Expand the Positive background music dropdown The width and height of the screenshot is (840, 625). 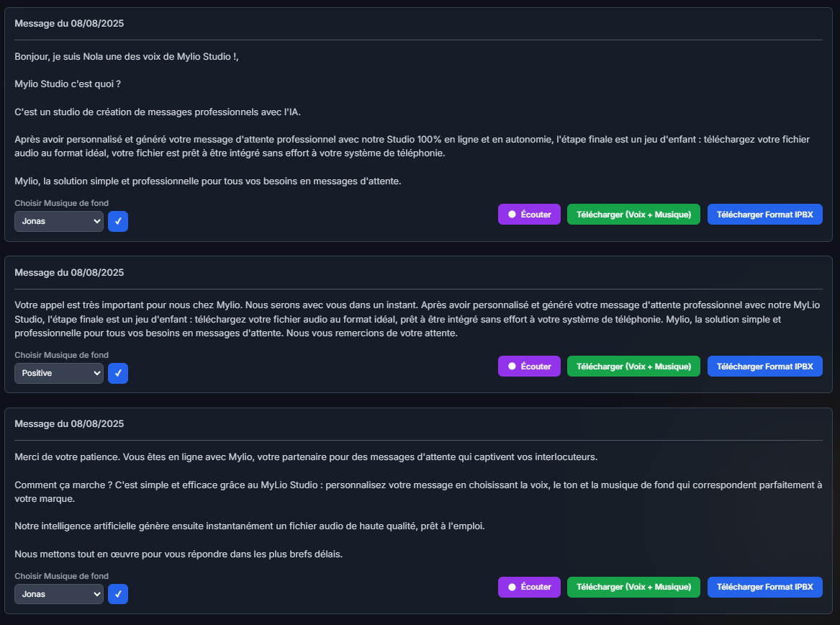[x=59, y=374]
